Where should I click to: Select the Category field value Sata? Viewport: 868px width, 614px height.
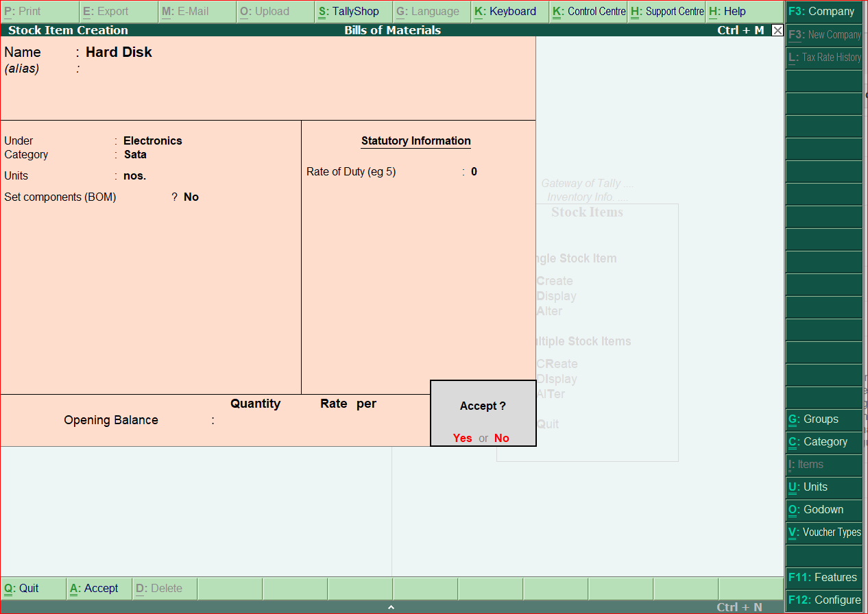[x=135, y=154]
